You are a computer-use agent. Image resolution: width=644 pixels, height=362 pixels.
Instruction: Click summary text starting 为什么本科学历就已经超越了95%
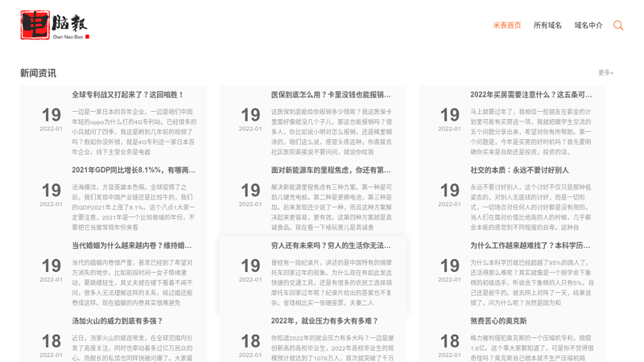pos(532,283)
